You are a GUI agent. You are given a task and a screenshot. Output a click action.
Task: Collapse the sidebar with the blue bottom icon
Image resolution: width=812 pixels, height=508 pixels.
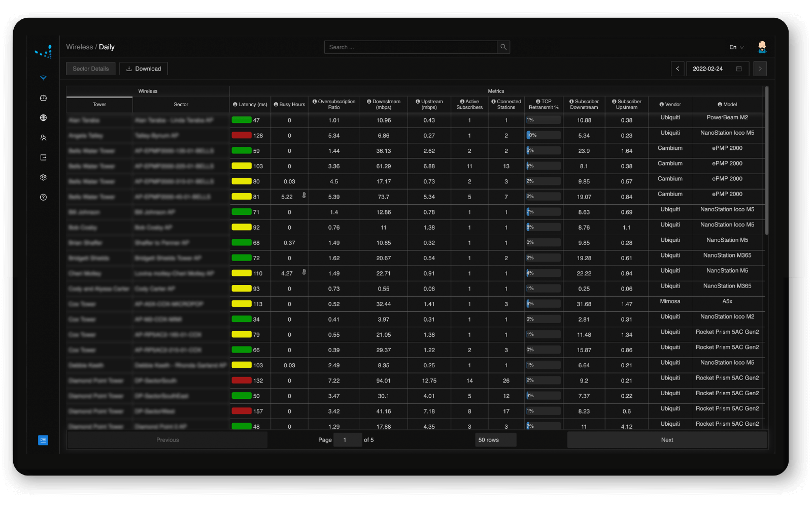pos(43,440)
